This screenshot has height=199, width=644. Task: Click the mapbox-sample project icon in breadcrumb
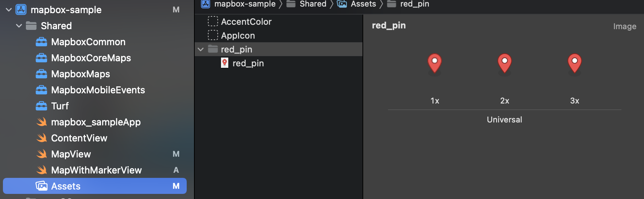pyautogui.click(x=206, y=4)
